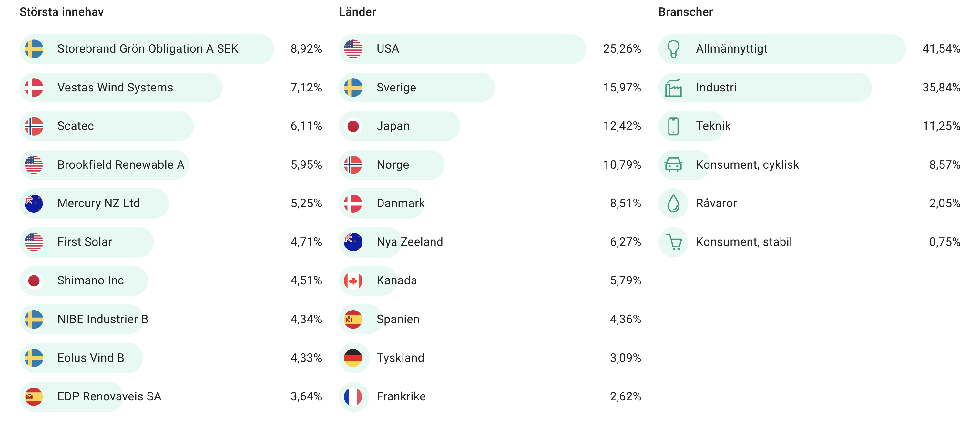
Task: Click the Branscher section heading
Action: coord(685,12)
